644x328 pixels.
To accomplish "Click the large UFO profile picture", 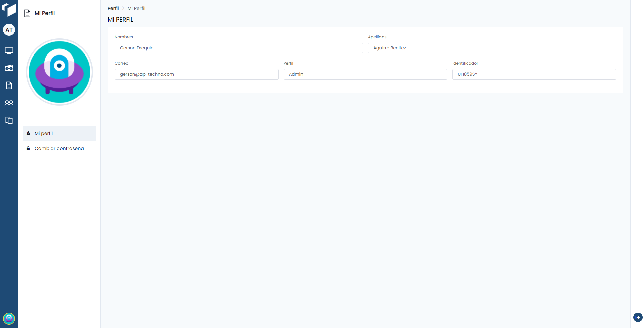I will click(59, 72).
